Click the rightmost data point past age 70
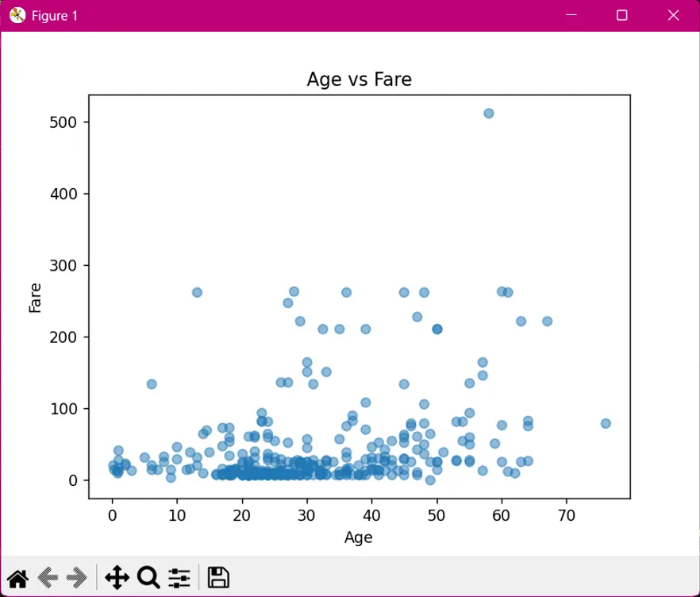 pos(606,423)
